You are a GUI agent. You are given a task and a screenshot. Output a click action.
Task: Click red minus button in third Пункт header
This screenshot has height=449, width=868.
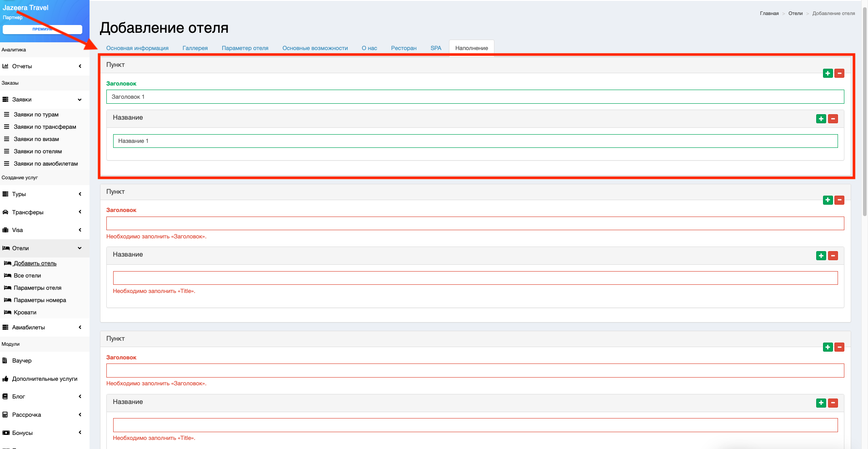click(839, 347)
